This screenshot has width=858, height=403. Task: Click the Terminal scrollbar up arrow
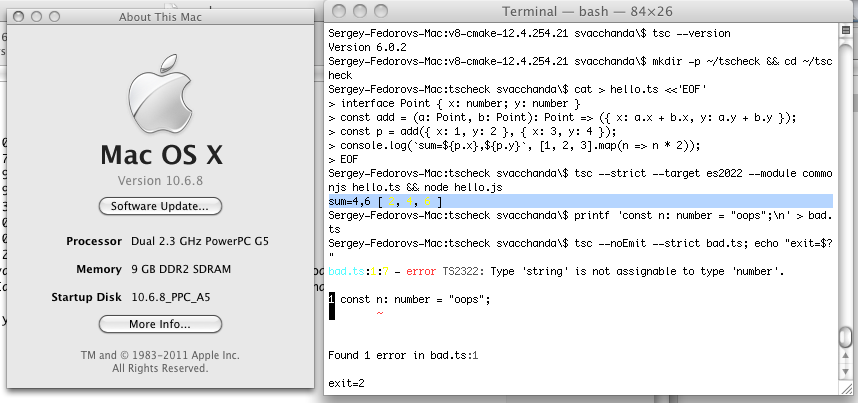(x=845, y=356)
